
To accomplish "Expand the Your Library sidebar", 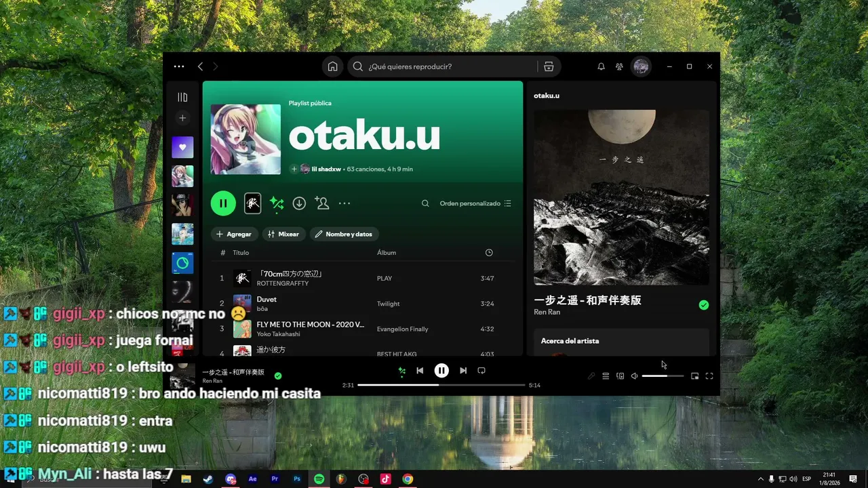I will (182, 98).
